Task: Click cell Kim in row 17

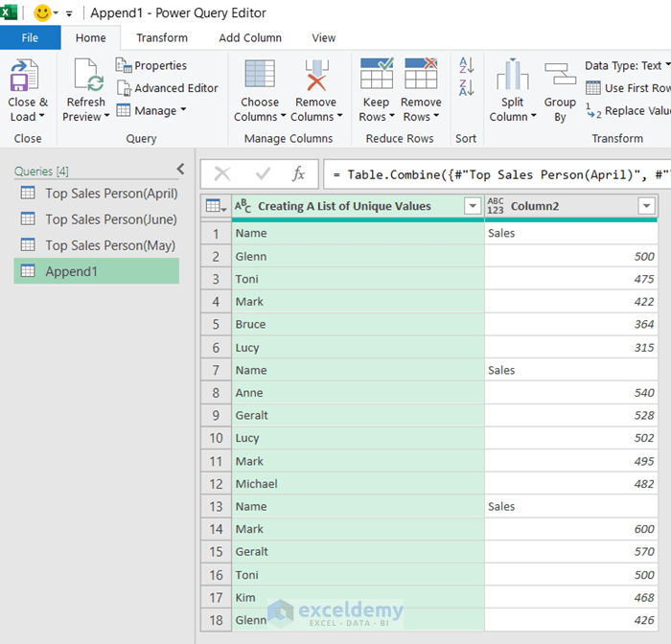Action: pyautogui.click(x=359, y=598)
